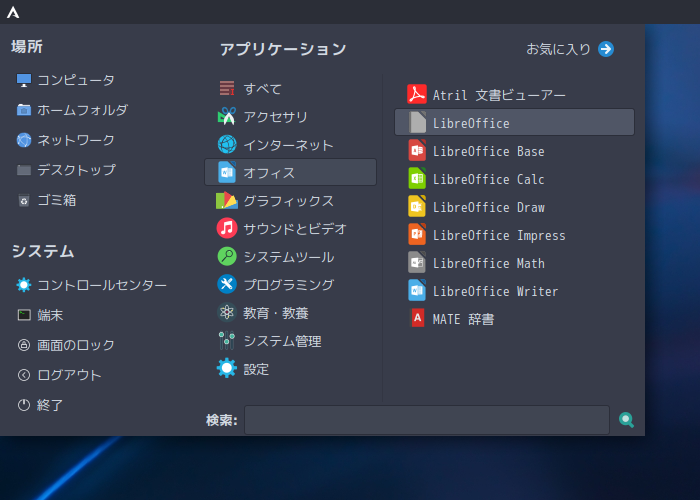Launch LibreOffice Impress entry
Viewport: 700px width, 500px height.
[x=514, y=235]
